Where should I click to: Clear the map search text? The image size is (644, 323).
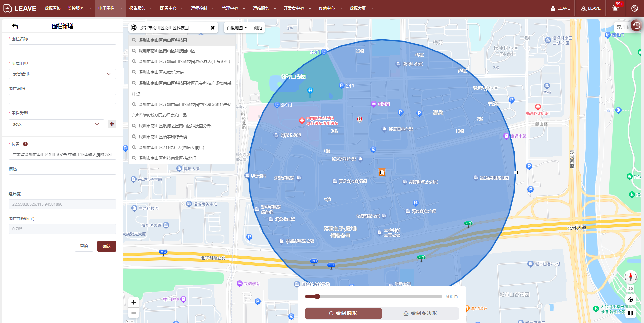[x=213, y=28]
